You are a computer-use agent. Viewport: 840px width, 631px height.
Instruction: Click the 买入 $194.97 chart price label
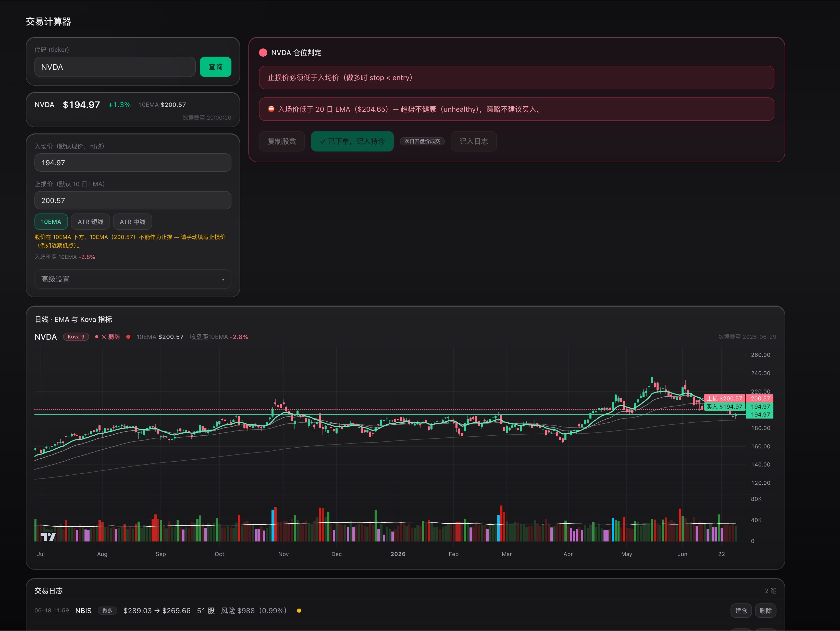[x=724, y=407]
